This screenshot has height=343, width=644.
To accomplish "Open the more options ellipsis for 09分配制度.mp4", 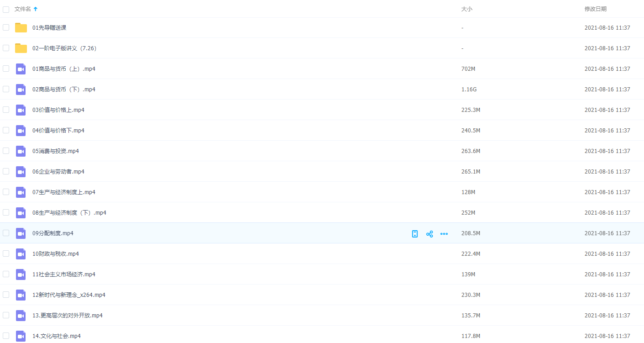I will (x=444, y=234).
